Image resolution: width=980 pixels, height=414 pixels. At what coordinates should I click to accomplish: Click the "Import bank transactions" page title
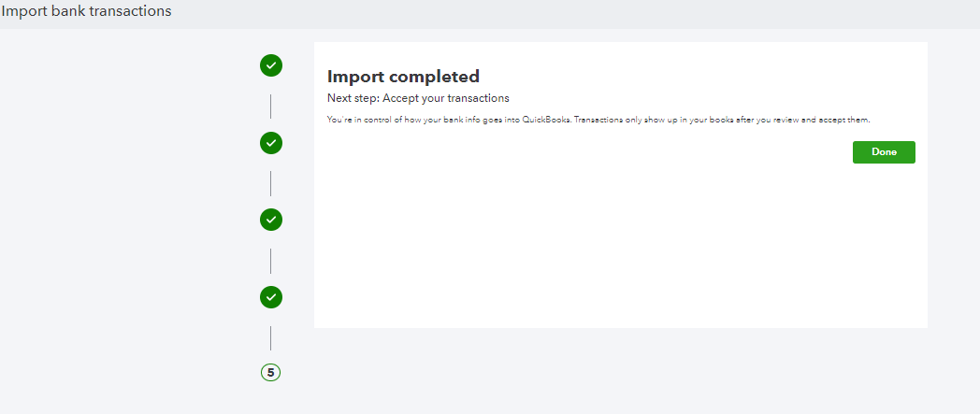86,12
